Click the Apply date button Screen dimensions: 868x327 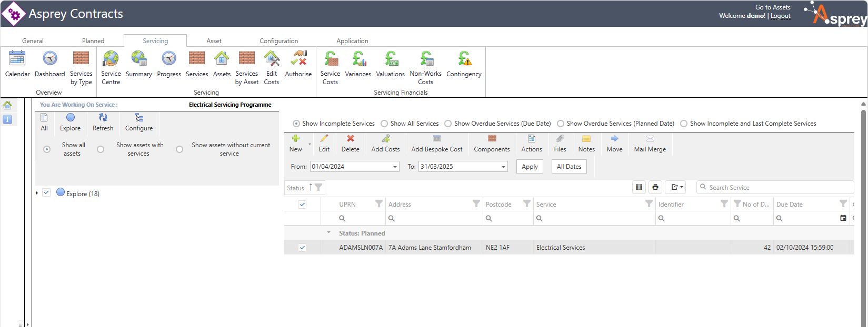[530, 167]
